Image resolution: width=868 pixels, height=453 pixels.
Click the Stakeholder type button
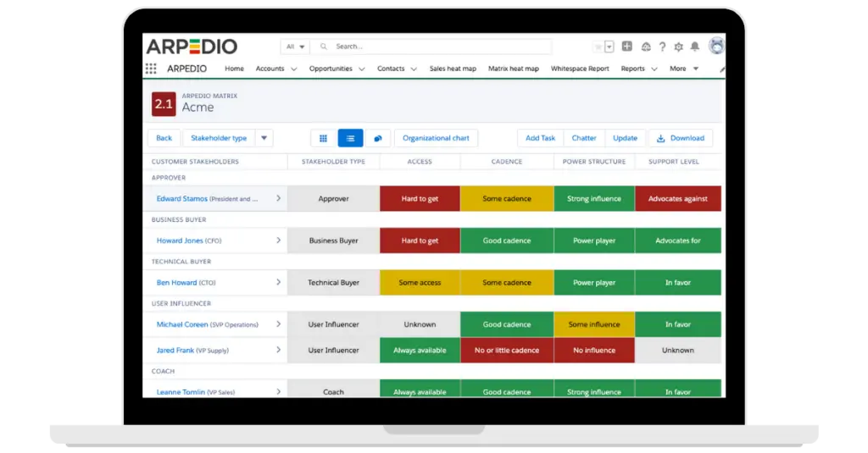point(219,138)
